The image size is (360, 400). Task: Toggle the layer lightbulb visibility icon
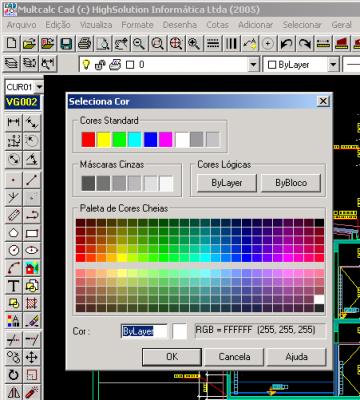[86, 65]
